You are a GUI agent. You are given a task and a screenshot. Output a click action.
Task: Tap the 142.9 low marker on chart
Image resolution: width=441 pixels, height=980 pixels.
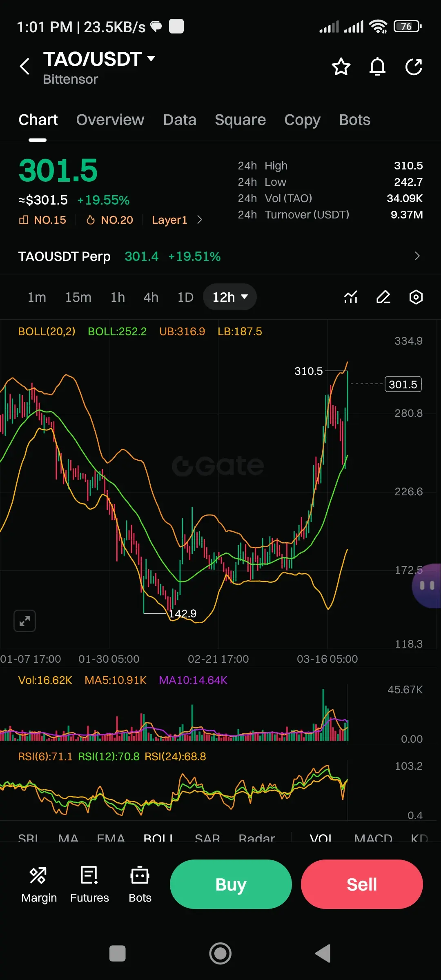tap(183, 614)
